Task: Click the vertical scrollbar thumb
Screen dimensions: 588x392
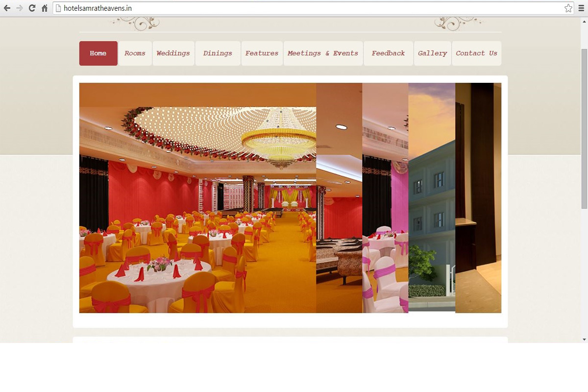Action: [584, 128]
